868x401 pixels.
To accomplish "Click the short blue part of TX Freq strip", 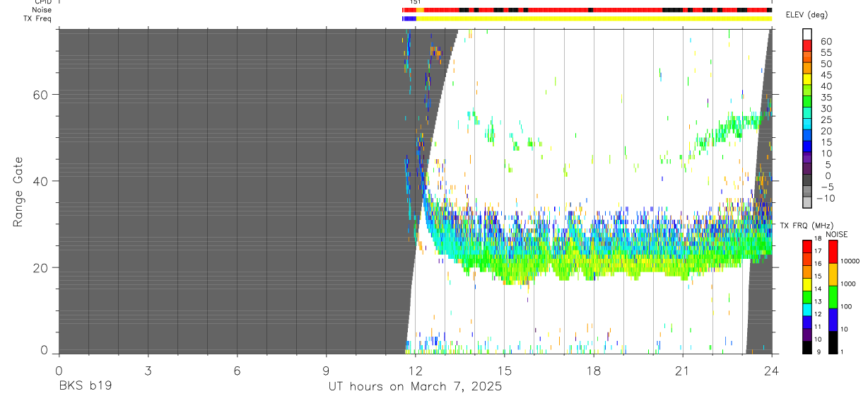I will pos(409,18).
